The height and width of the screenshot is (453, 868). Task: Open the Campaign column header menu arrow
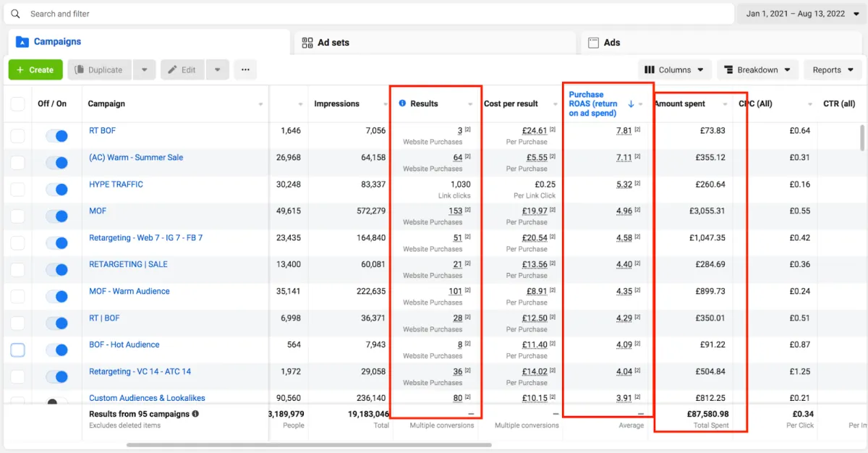pos(260,104)
